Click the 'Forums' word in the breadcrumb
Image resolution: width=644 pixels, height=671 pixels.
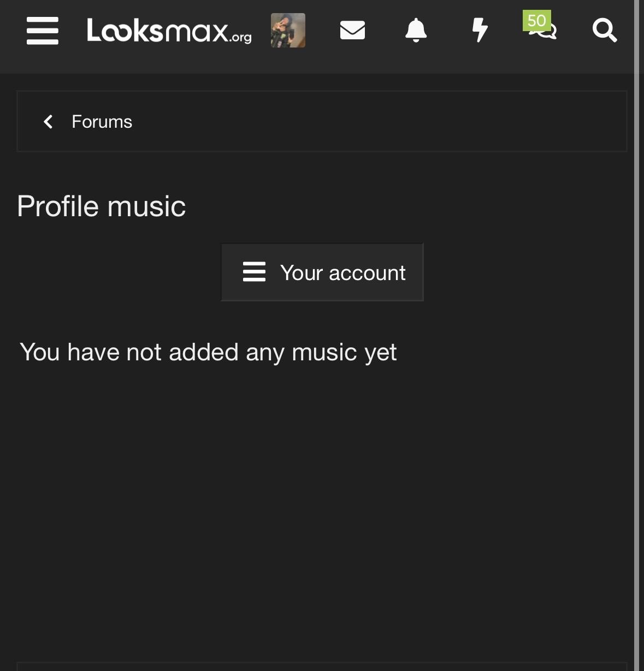(x=102, y=121)
